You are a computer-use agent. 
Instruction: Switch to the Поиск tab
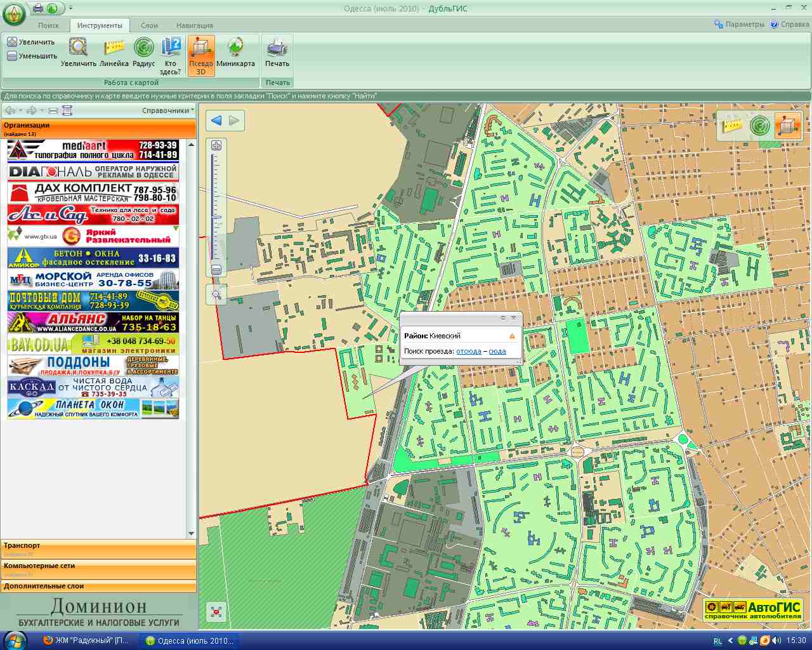[48, 25]
